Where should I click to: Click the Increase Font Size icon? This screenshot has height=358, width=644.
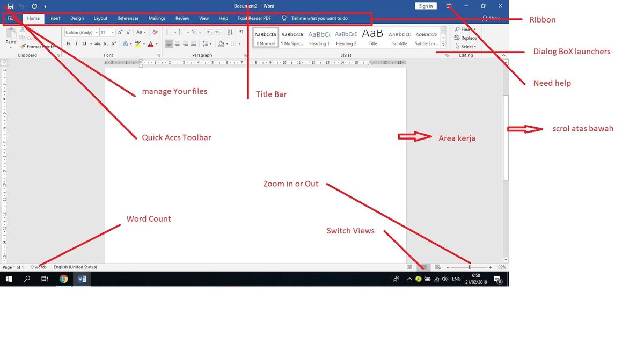[x=120, y=33]
